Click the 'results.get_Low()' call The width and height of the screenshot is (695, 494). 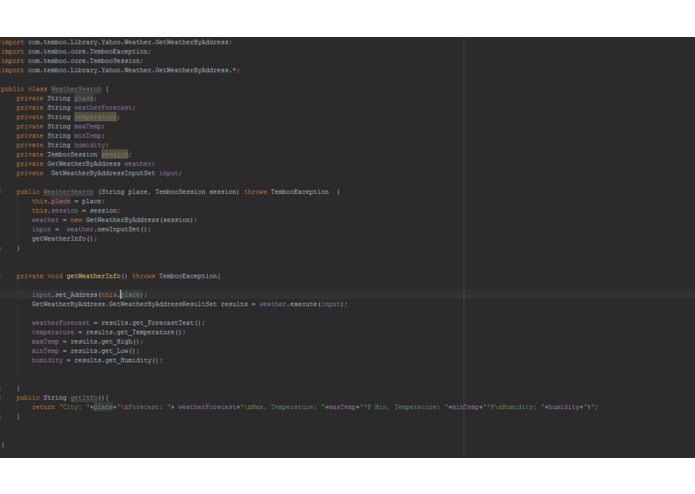[104, 351]
